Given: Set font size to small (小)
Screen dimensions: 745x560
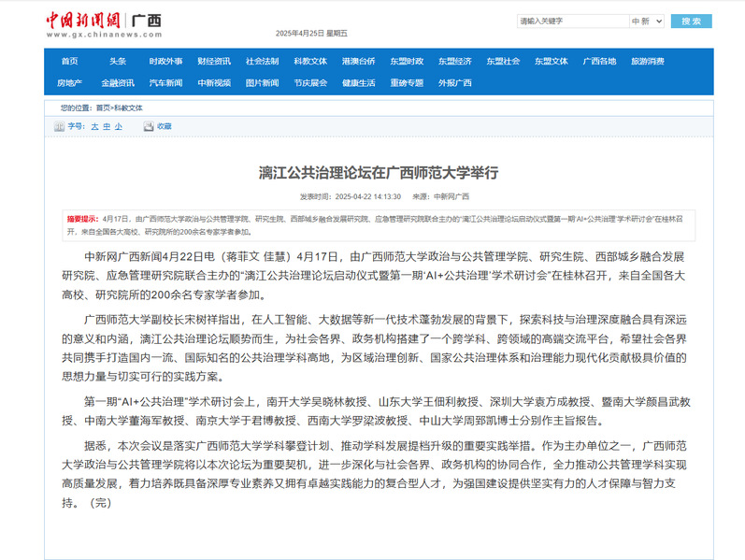Looking at the screenshot, I should 118,125.
